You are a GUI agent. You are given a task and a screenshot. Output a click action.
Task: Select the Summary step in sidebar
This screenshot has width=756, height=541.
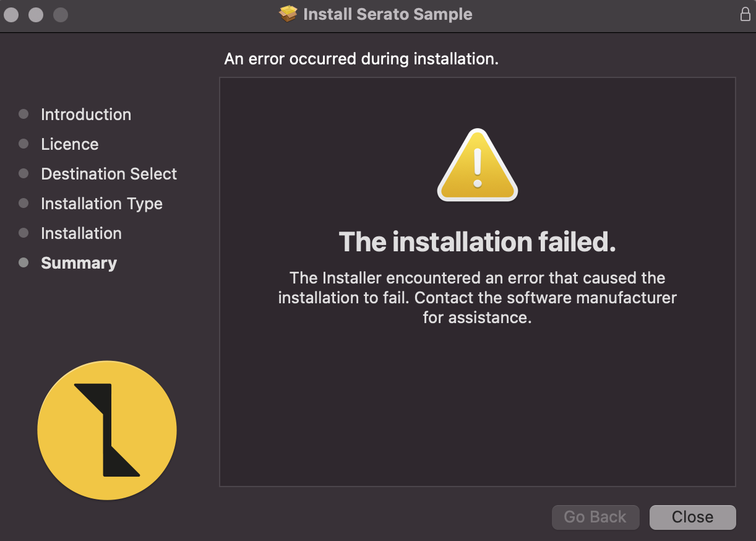79,263
